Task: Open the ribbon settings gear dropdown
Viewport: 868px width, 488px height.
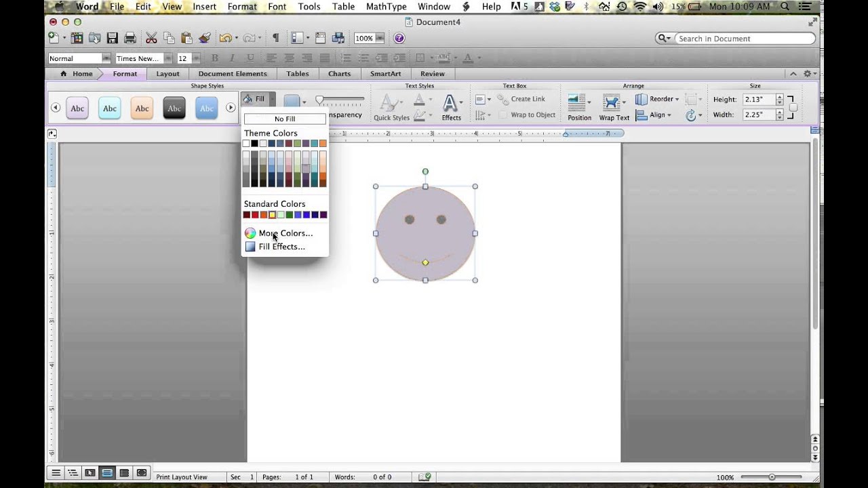Action: click(809, 74)
